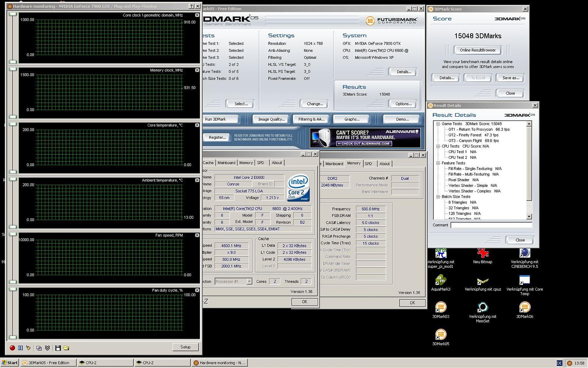Screen dimensions: 588x368
Task: Start logging with the red record icon
Action: point(12,348)
